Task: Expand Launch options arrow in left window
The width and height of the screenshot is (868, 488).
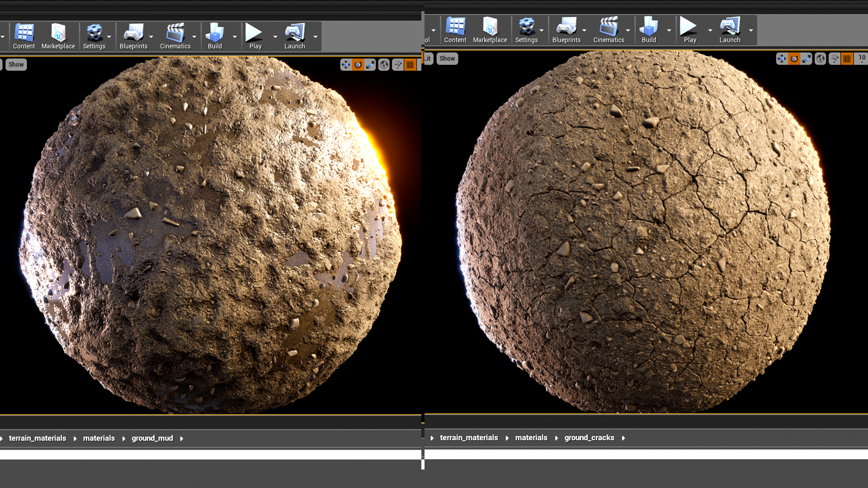Action: coord(315,37)
